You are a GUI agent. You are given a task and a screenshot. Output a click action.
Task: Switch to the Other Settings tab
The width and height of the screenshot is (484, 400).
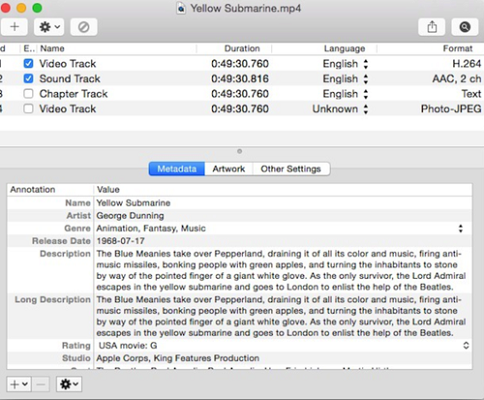pyautogui.click(x=291, y=169)
